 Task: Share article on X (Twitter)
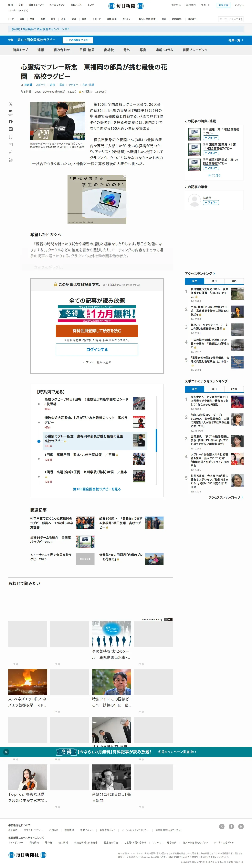click(10, 104)
